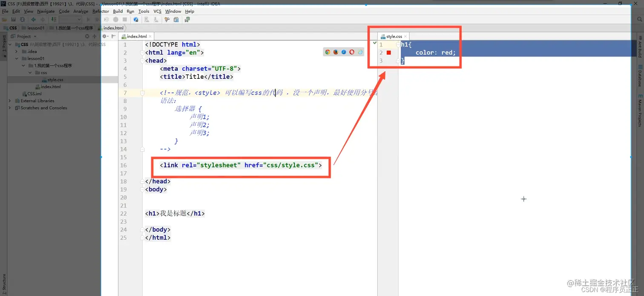Open in Internet Explorer browser icon
The height and width of the screenshot is (296, 644).
click(360, 52)
